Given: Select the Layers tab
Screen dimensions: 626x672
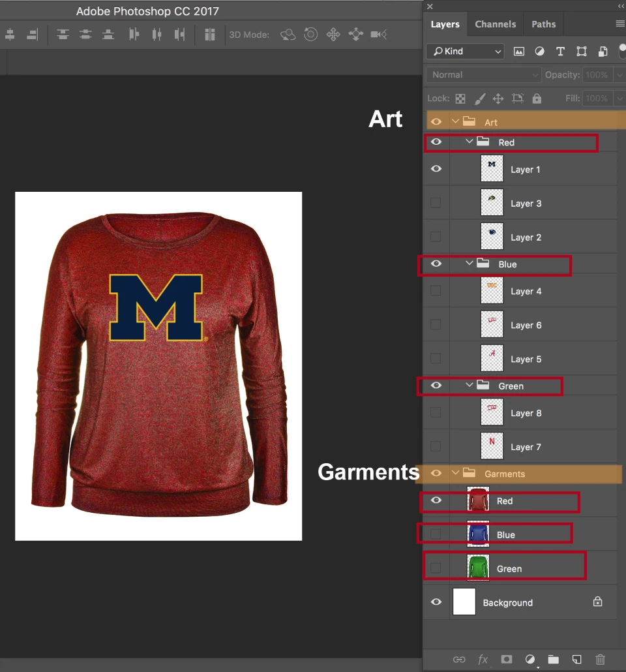Looking at the screenshot, I should coord(445,24).
